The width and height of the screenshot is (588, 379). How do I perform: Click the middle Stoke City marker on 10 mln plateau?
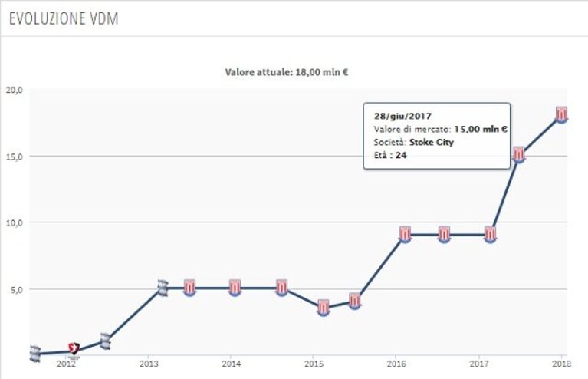445,235
